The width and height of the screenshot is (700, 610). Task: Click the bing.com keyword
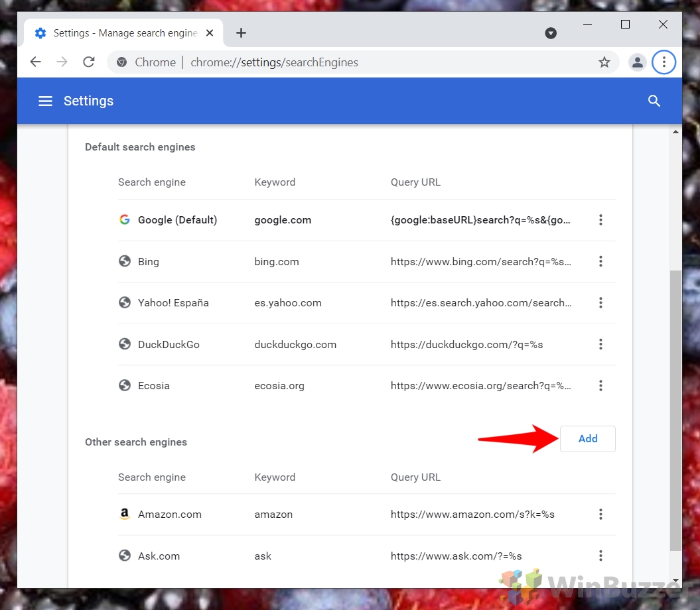point(277,262)
